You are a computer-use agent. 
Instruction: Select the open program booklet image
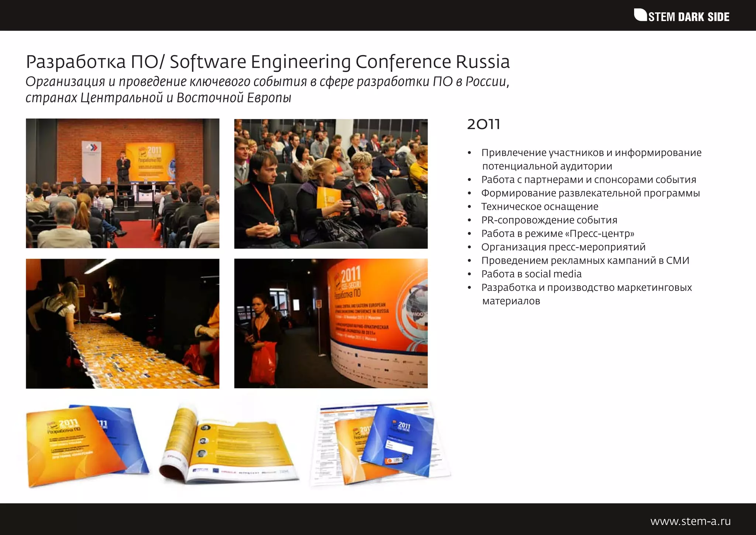point(229,444)
